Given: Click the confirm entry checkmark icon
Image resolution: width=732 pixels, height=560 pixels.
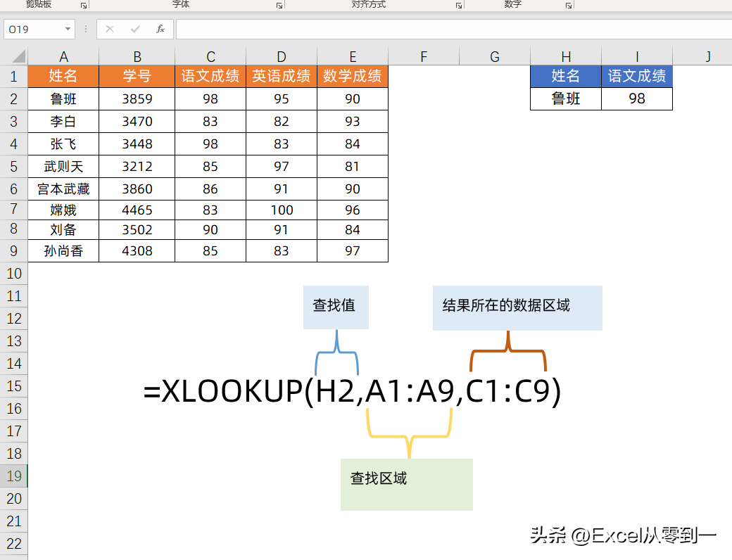Looking at the screenshot, I should (135, 29).
